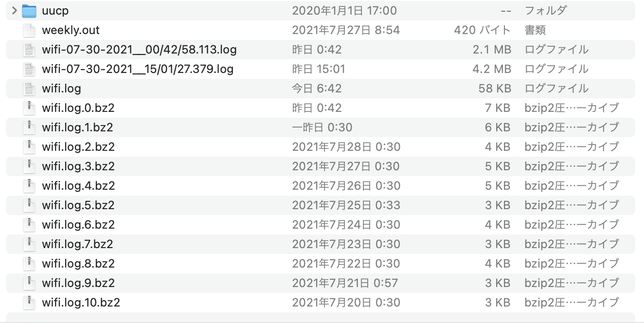The image size is (644, 324).
Task: Click the 今日 6:42 date of wifi.log
Action: point(317,89)
